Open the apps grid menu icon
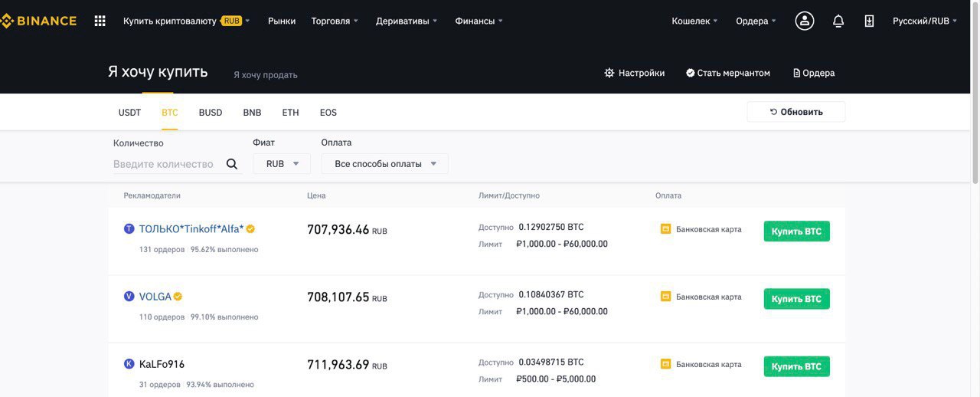Screen dimensions: 980x397 [x=100, y=21]
